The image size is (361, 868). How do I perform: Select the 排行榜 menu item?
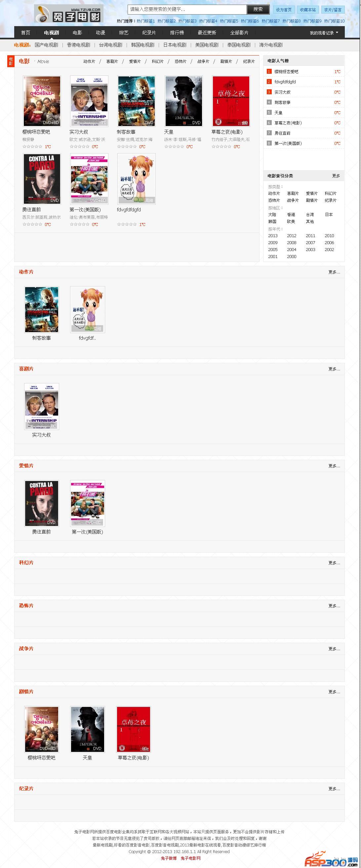[177, 33]
